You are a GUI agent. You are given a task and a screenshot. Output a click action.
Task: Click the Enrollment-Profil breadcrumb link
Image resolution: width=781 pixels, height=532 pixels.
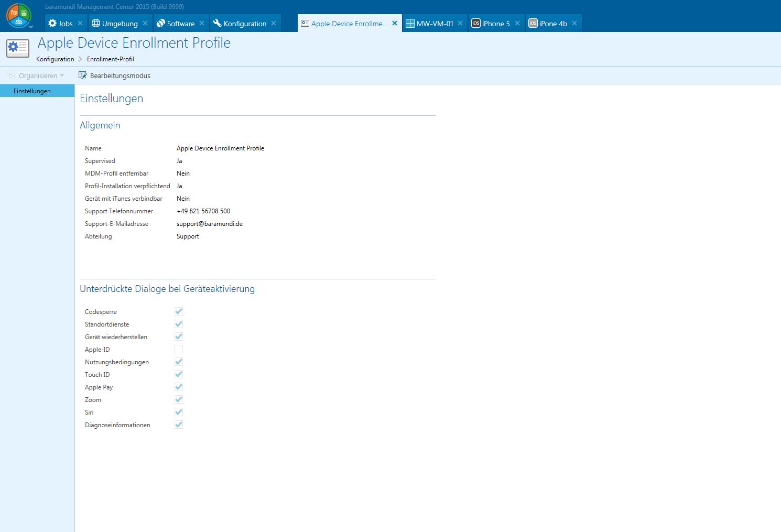click(x=110, y=59)
